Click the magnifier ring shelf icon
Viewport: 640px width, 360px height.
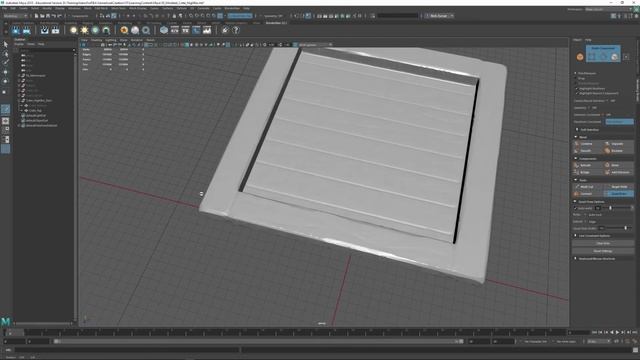(146, 30)
